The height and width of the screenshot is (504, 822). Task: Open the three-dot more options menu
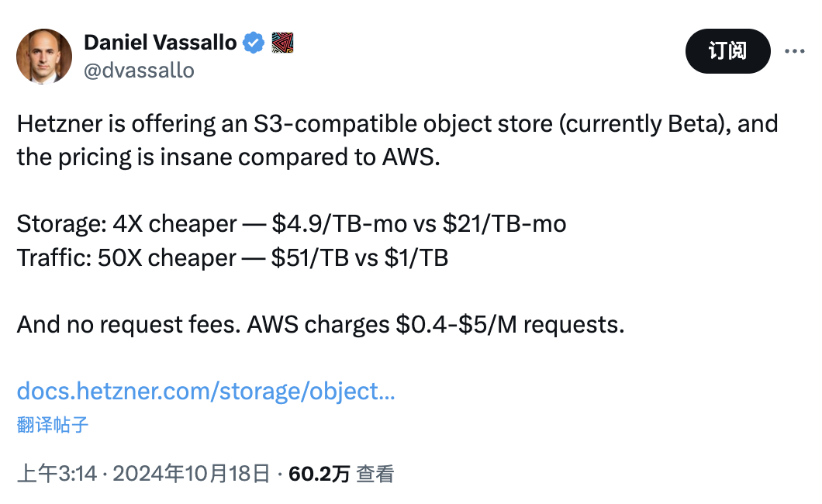pyautogui.click(x=795, y=51)
